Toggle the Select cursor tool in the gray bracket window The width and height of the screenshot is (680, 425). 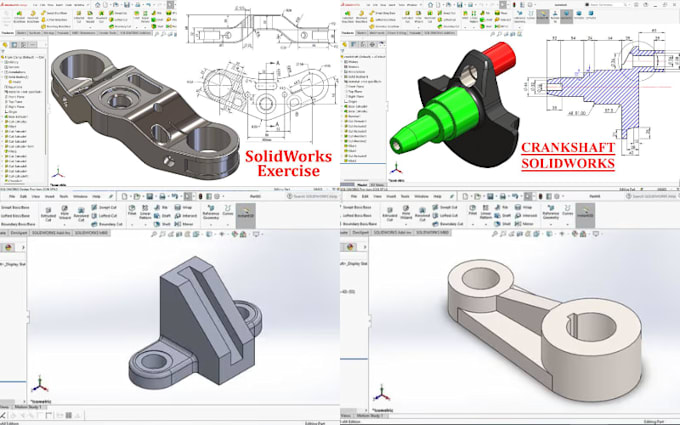point(187,196)
